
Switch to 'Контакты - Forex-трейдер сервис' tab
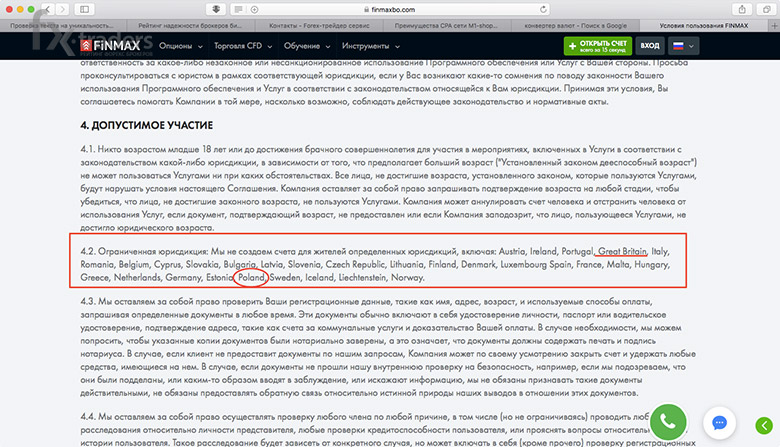(319, 25)
